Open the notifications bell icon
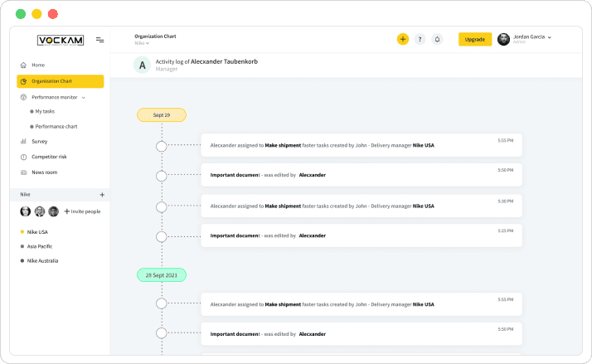The width and height of the screenshot is (592, 364). (437, 39)
